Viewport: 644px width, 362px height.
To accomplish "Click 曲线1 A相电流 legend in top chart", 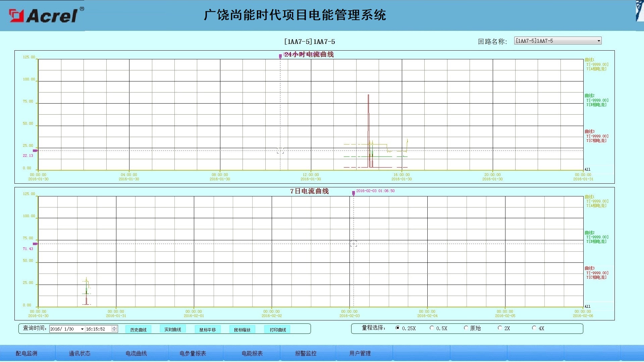I will (x=596, y=64).
